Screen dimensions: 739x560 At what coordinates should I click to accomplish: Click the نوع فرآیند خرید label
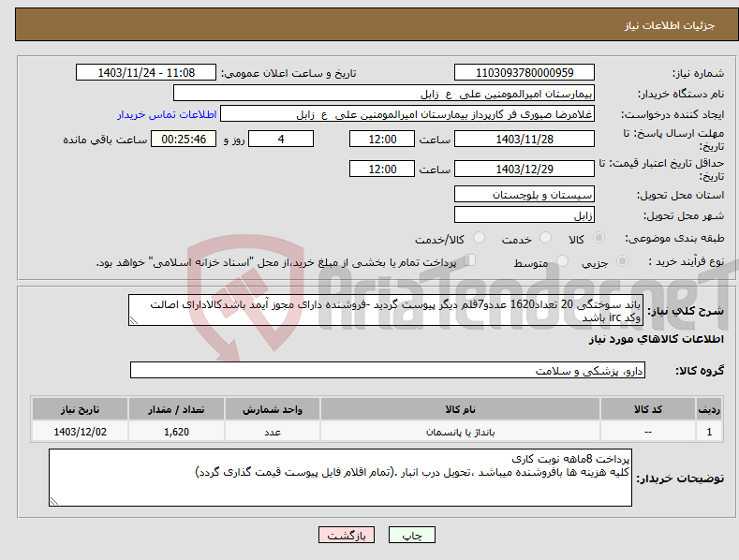coord(687,261)
